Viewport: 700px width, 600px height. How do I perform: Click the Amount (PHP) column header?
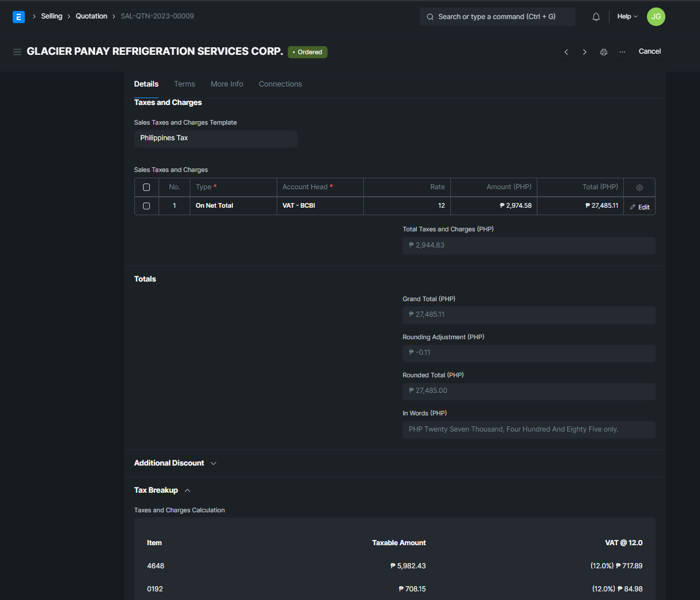494,187
